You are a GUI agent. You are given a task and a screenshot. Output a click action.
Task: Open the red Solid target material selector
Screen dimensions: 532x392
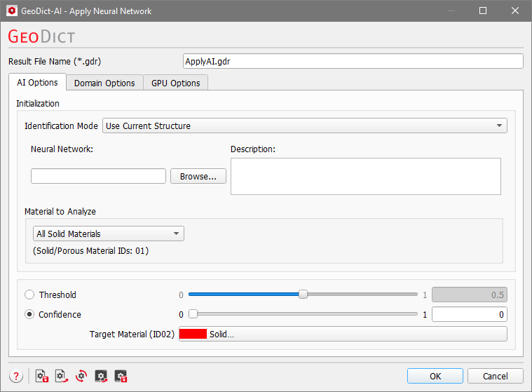pos(343,334)
